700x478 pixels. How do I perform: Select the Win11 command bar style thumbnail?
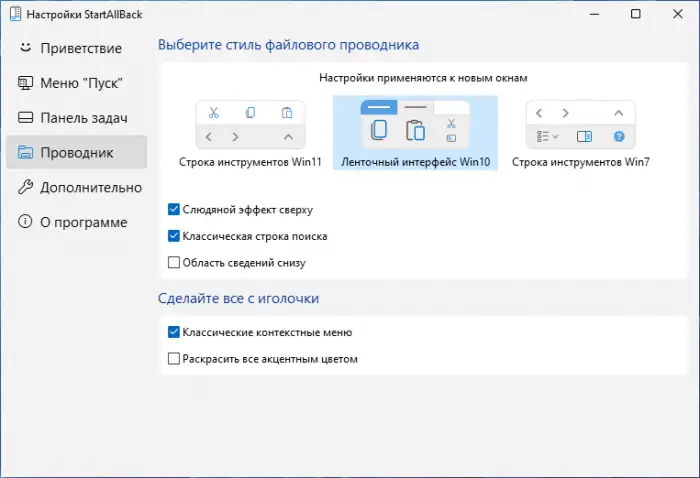[x=250, y=125]
